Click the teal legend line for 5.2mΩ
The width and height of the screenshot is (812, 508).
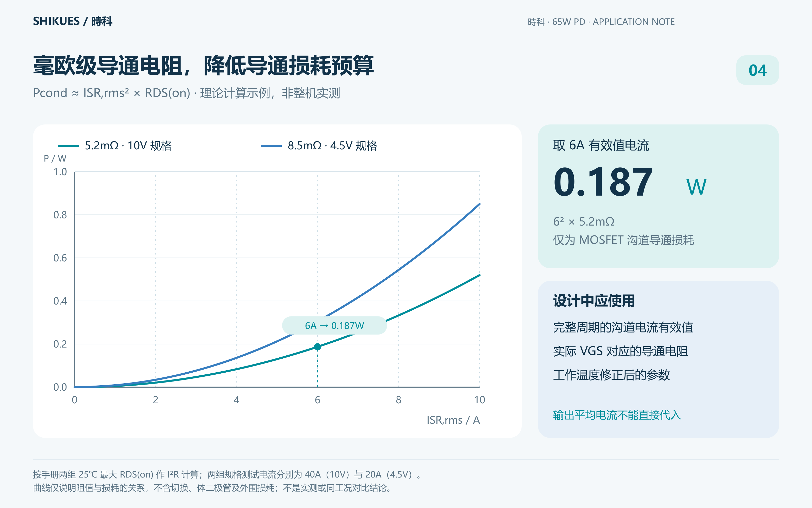pyautogui.click(x=68, y=146)
